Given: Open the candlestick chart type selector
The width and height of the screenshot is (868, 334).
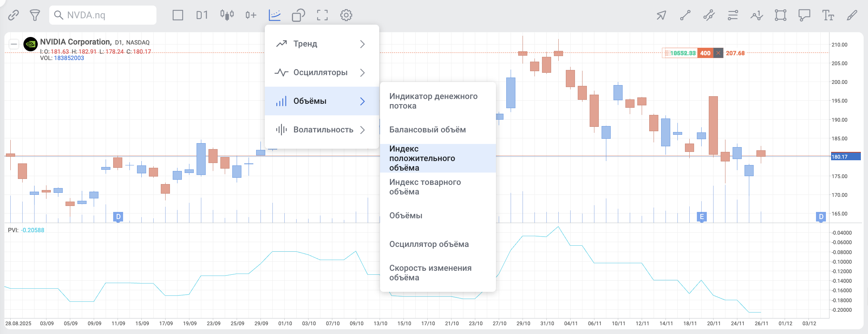Looking at the screenshot, I should [x=227, y=15].
